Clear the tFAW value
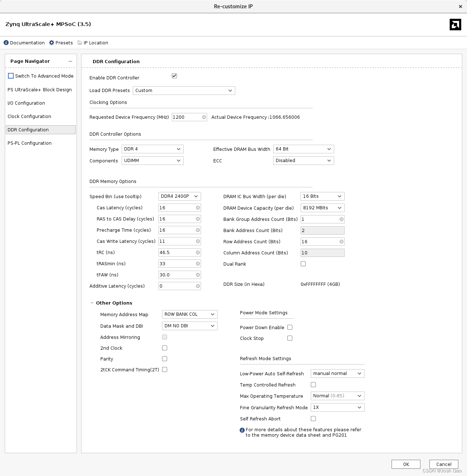 coord(198,275)
